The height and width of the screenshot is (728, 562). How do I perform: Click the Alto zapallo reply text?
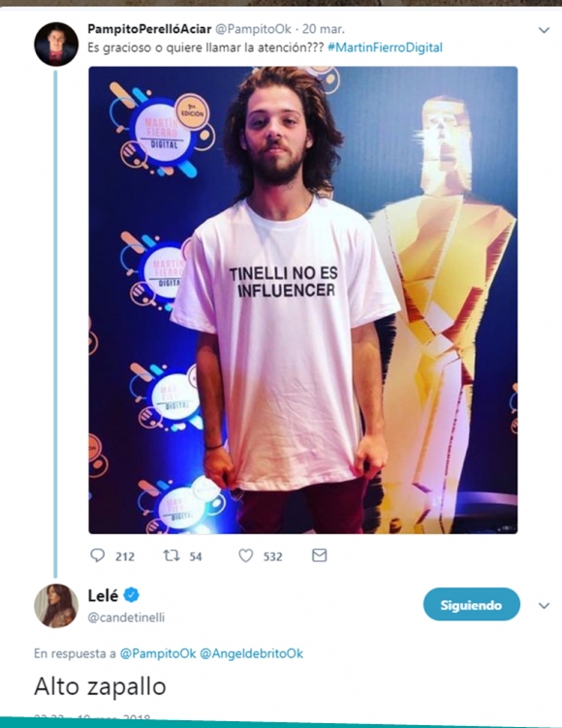[x=100, y=686]
